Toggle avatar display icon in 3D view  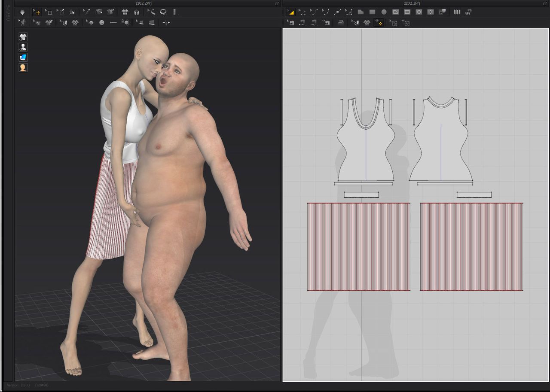pos(23,47)
